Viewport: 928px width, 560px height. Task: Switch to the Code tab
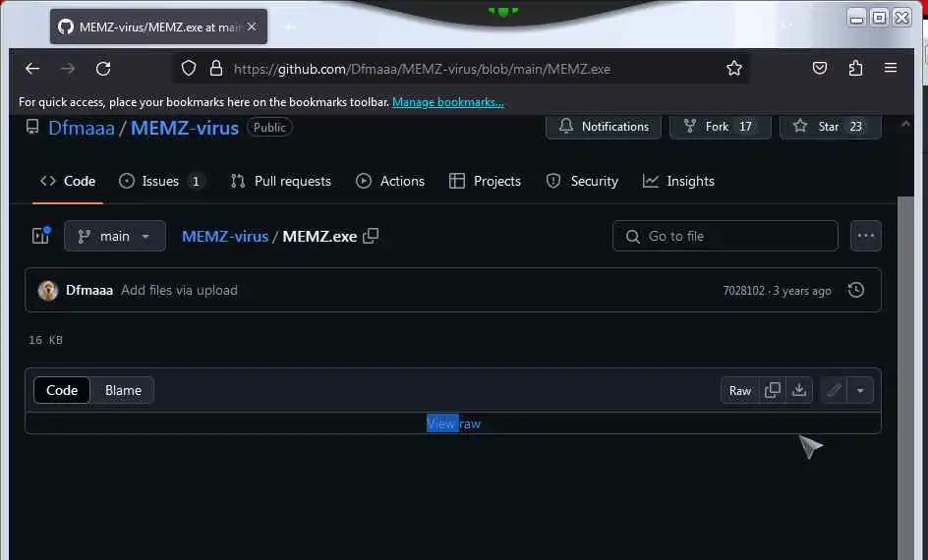click(68, 181)
